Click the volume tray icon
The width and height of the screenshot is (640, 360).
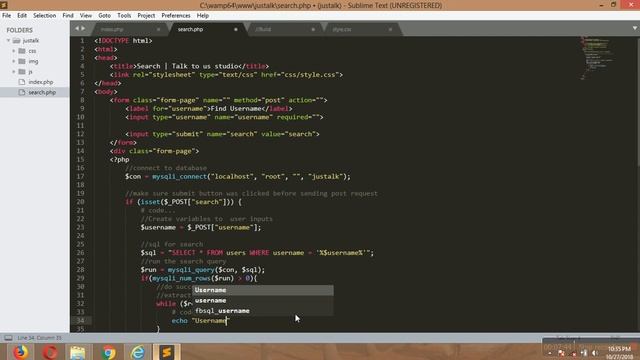(595, 353)
